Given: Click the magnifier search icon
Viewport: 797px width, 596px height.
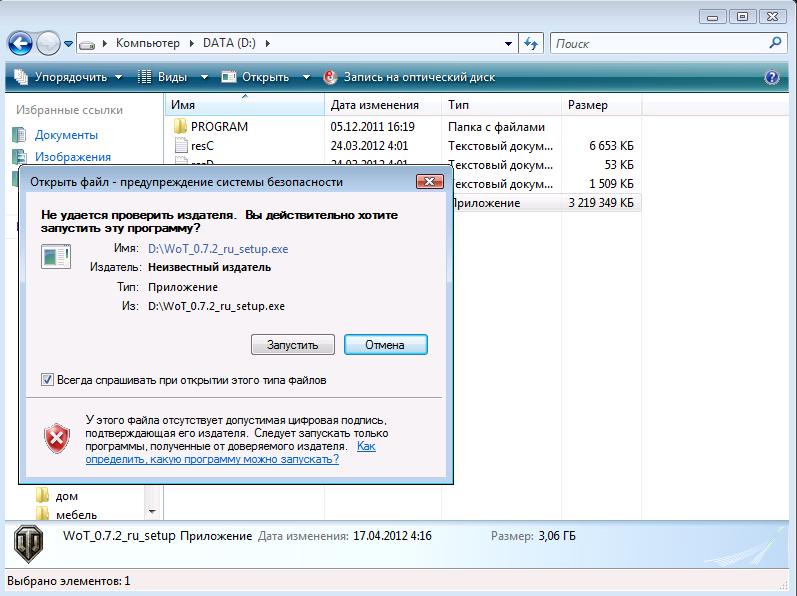Looking at the screenshot, I should click(x=775, y=43).
